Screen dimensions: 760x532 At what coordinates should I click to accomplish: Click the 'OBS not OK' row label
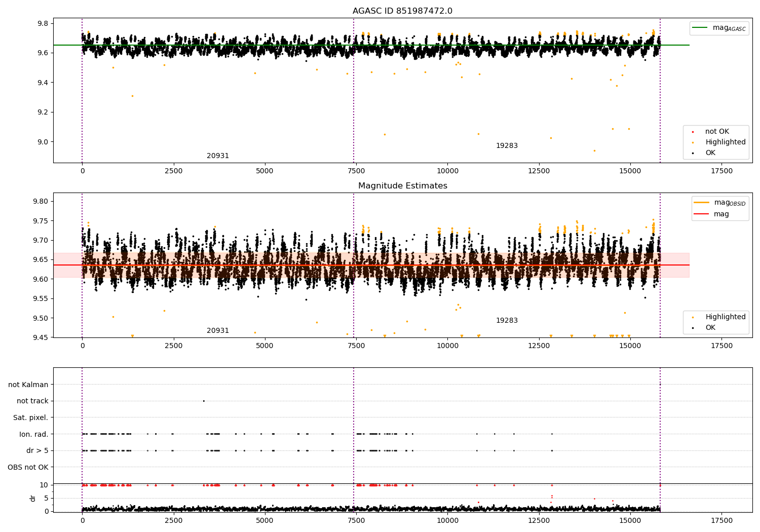pyautogui.click(x=28, y=467)
